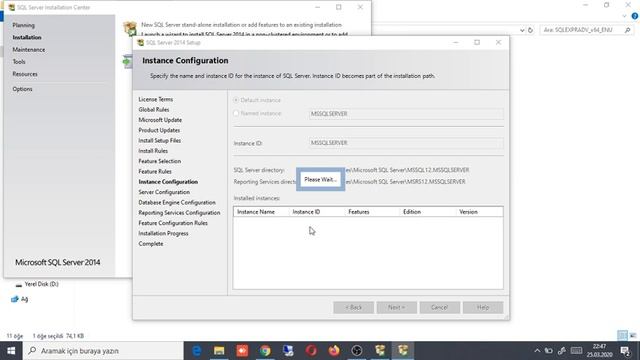Click Feature Selection setup step
The height and width of the screenshot is (360, 640).
pos(160,161)
